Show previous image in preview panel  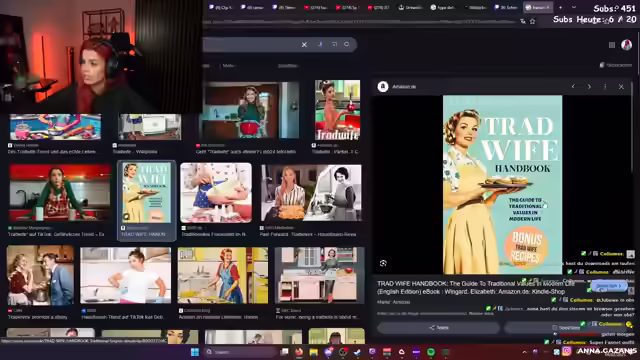point(573,87)
